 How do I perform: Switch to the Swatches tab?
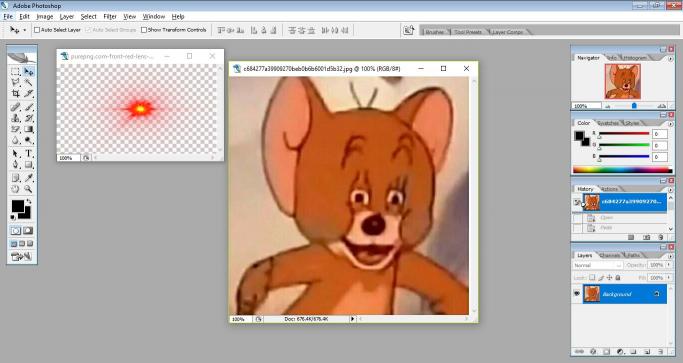click(608, 123)
